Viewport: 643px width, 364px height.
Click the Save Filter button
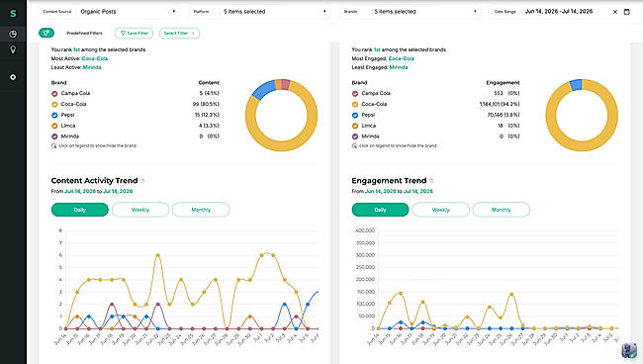(x=134, y=34)
